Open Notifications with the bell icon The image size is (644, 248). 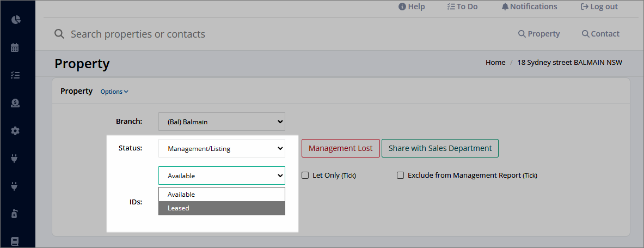point(530,7)
